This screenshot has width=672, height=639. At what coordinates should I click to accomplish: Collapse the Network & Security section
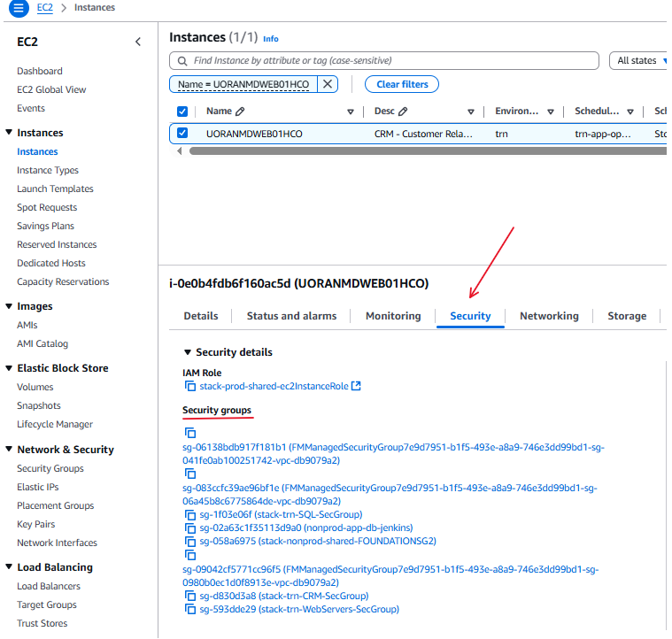(9, 449)
